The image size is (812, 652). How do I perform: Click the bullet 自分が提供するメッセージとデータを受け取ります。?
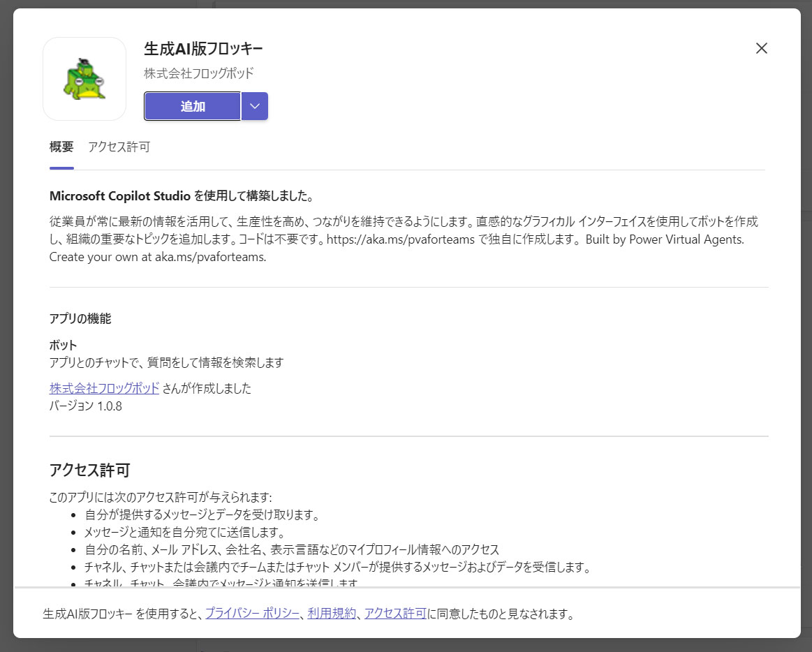(203, 514)
